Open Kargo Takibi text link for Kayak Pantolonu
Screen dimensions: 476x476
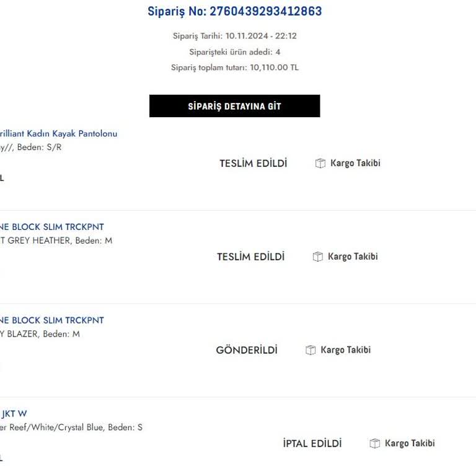click(355, 164)
